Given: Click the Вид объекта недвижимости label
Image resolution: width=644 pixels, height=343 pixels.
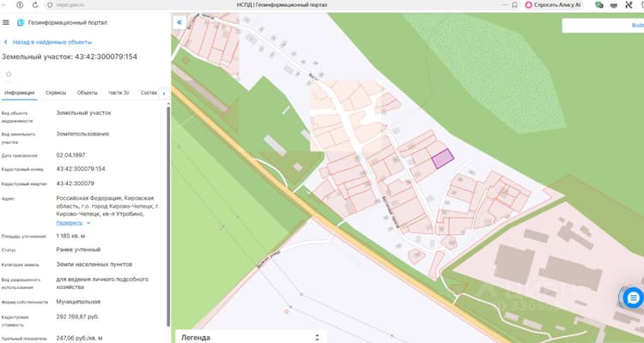Looking at the screenshot, I should point(17,117).
